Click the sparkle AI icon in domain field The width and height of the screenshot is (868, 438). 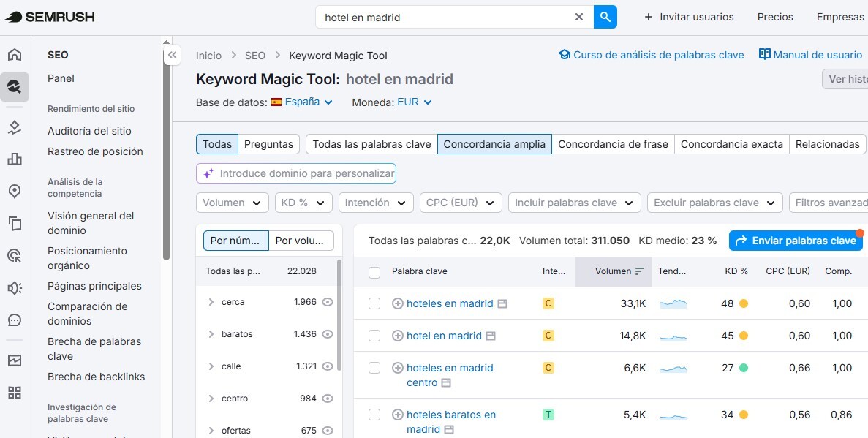(x=208, y=173)
